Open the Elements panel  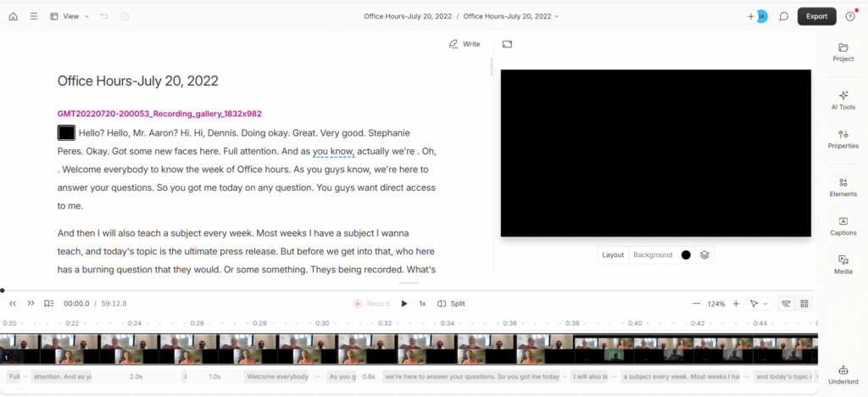point(843,187)
